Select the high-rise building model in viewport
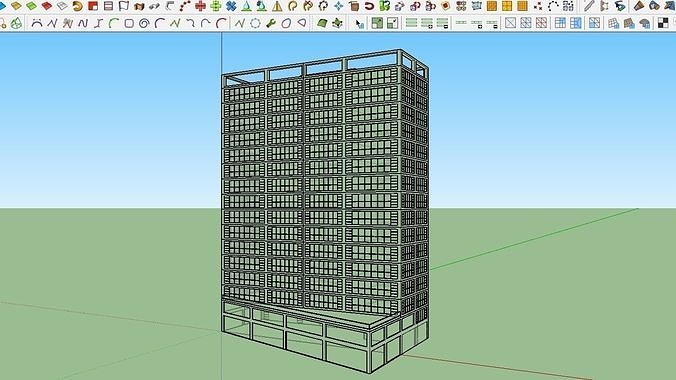 point(325,211)
